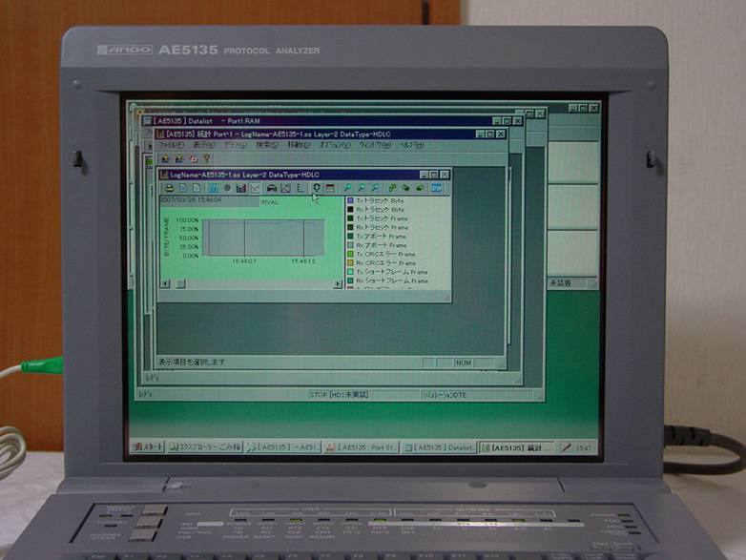This screenshot has width=746, height=560.
Task: Open the スタート button on the taskbar
Action: [148, 447]
